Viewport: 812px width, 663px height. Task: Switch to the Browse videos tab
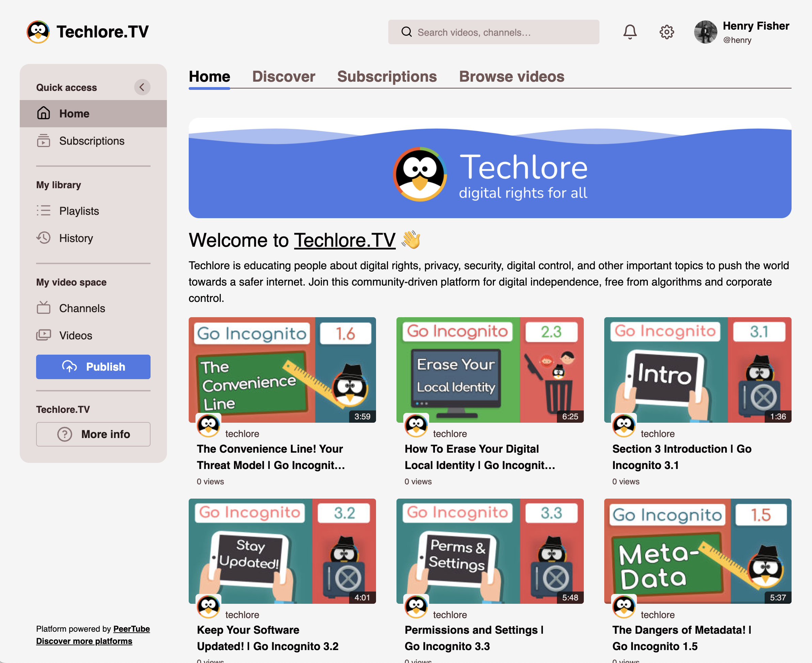[511, 77]
